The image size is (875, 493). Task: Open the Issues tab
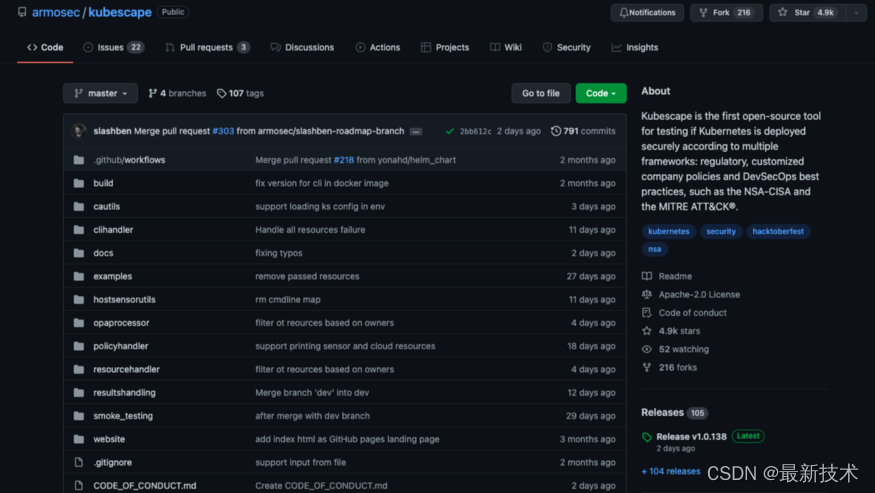(114, 47)
